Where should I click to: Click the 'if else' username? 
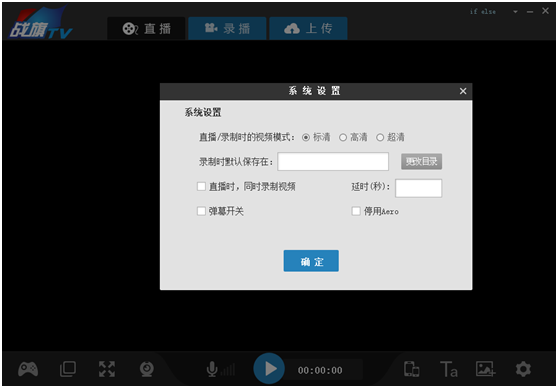[x=483, y=12]
